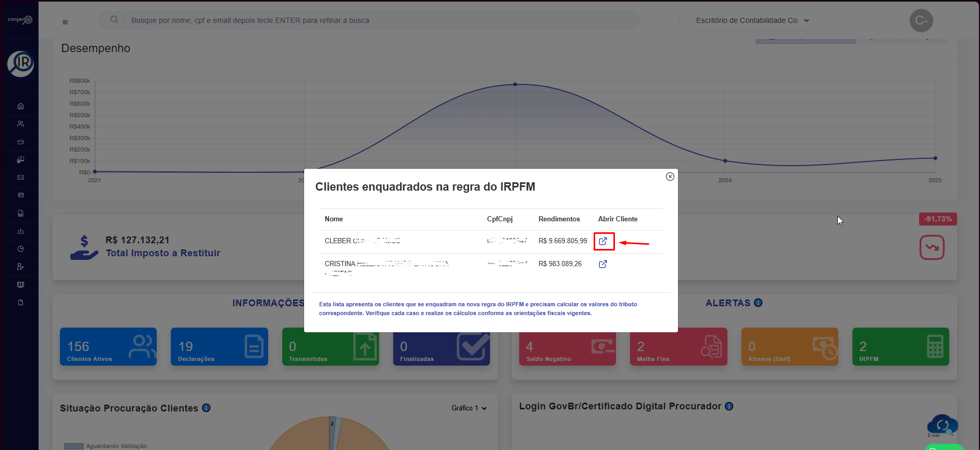Image resolution: width=980 pixels, height=450 pixels.
Task: Select the R$ 9.669.805,99 value
Action: 563,241
